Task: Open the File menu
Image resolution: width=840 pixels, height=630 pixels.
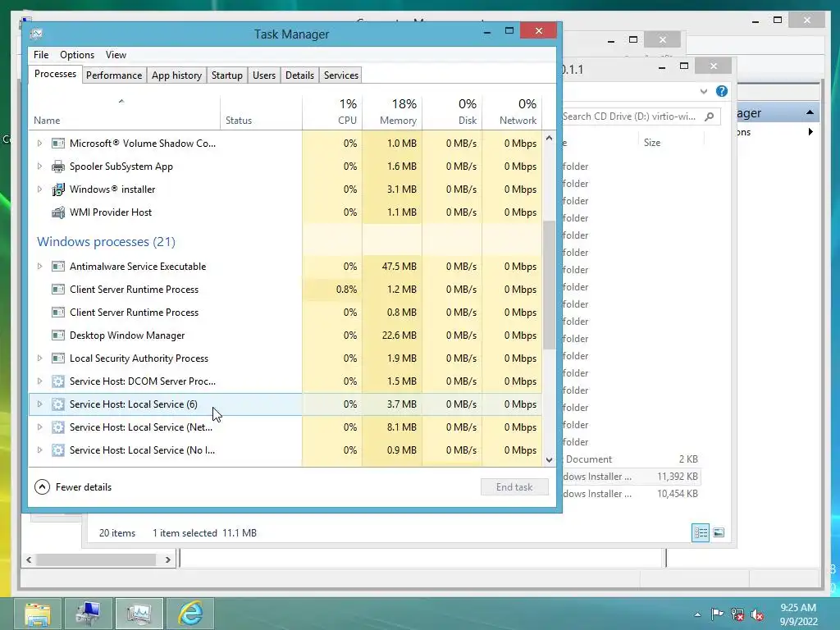Action: (x=41, y=55)
